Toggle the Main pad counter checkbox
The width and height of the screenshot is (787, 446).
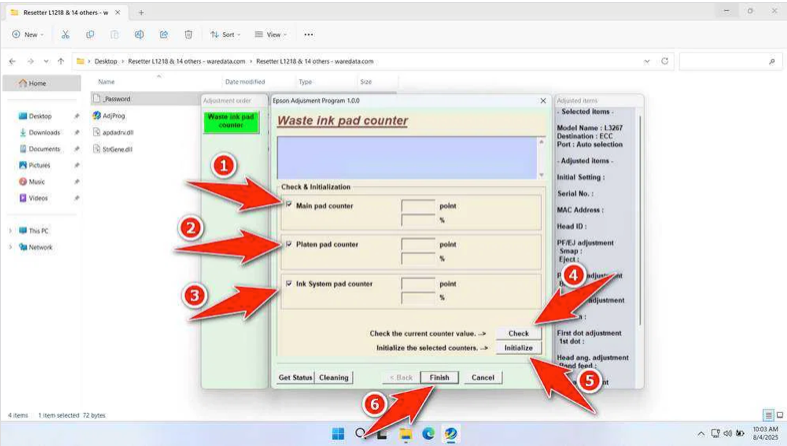[x=289, y=206]
